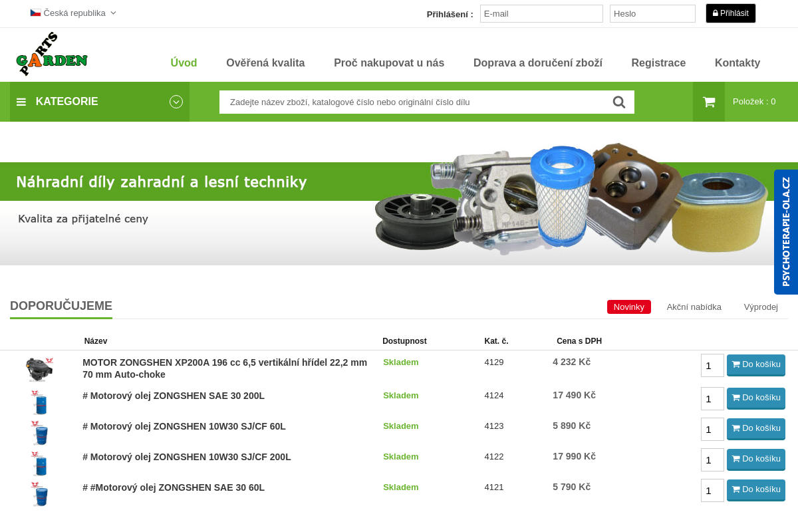Open the shopping cart icon in the header
The height and width of the screenshot is (532, 798).
pos(708,101)
